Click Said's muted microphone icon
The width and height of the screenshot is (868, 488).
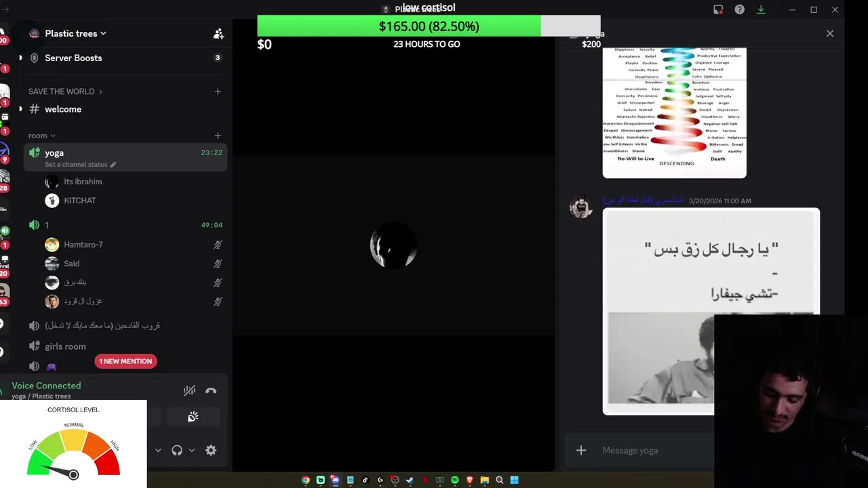click(x=218, y=264)
